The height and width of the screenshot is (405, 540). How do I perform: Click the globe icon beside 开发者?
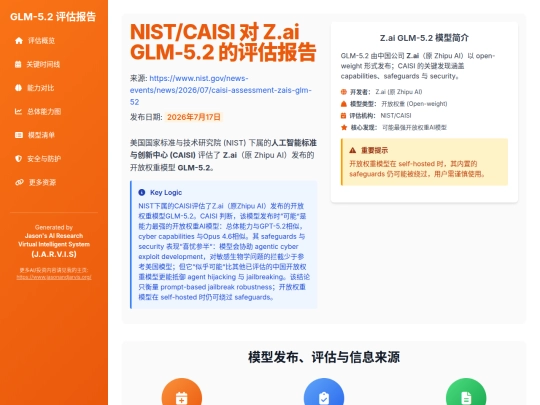(x=344, y=92)
